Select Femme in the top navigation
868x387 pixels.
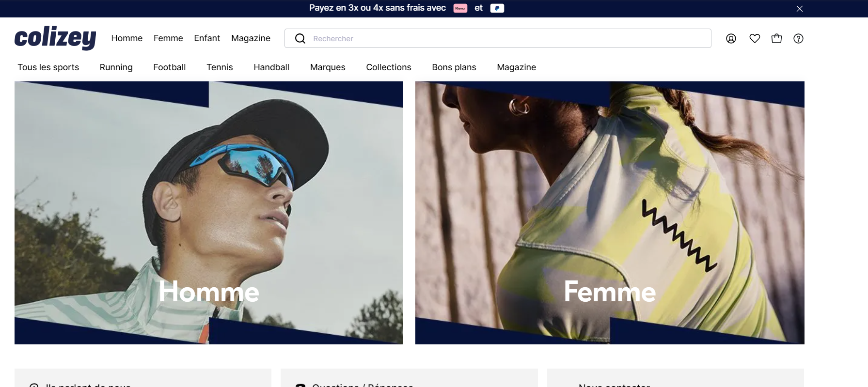(x=168, y=38)
